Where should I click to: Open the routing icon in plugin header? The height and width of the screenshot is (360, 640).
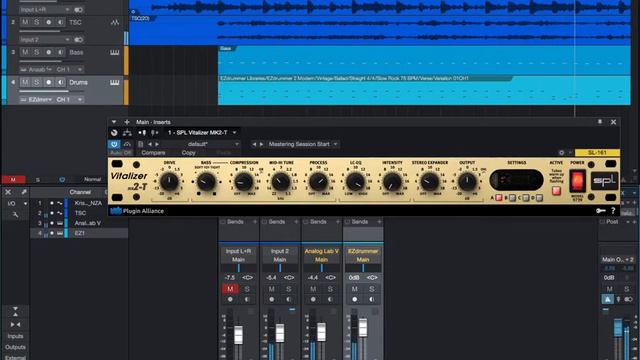127,133
